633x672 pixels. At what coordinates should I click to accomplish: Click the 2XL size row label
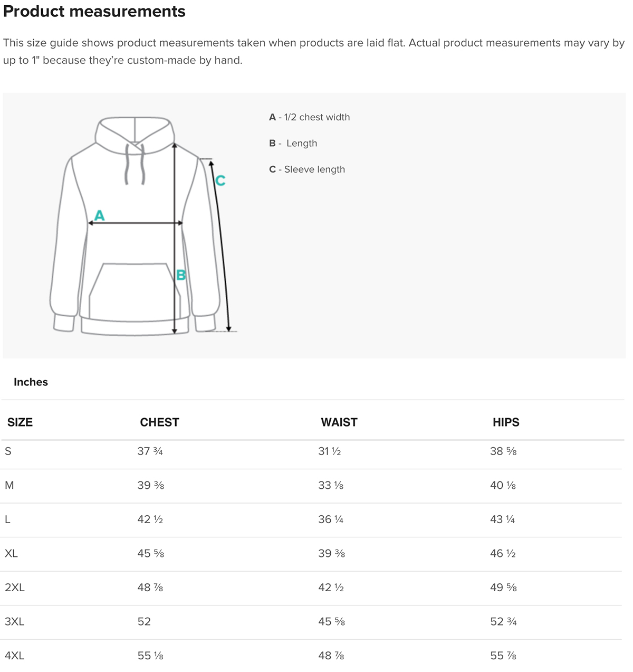coord(14,588)
